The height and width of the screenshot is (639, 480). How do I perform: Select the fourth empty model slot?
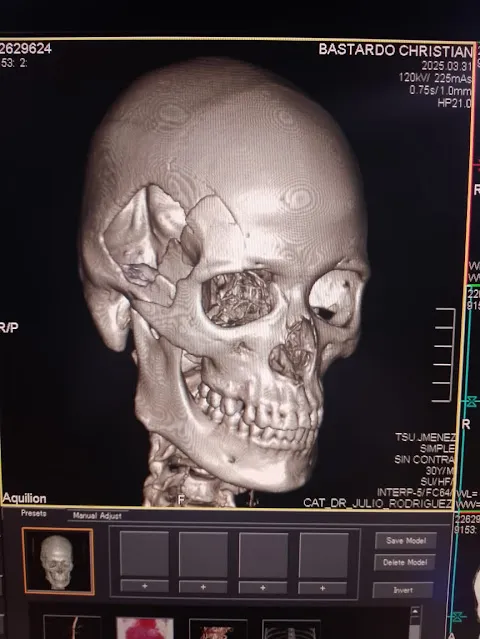[x=324, y=556]
